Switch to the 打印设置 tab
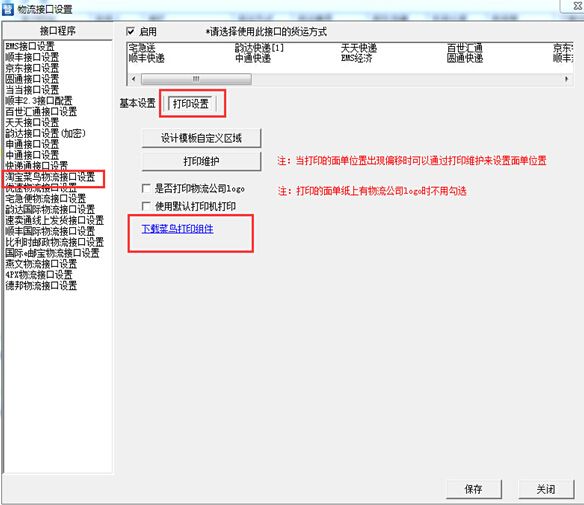The image size is (584, 505). pyautogui.click(x=191, y=104)
